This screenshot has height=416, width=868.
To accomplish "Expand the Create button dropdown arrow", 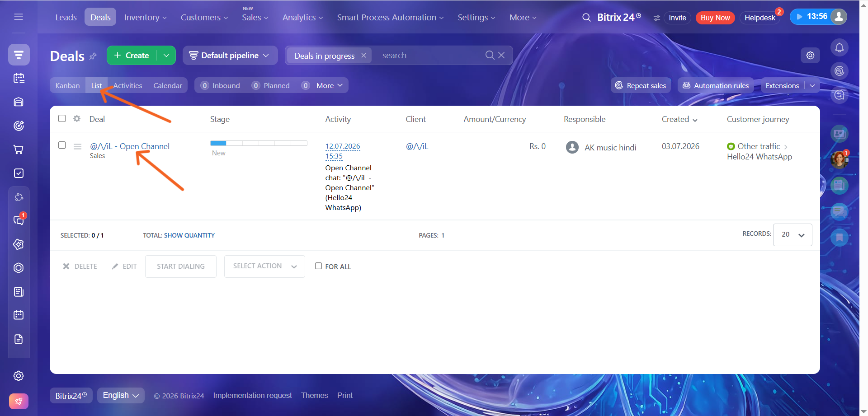I will tap(166, 56).
